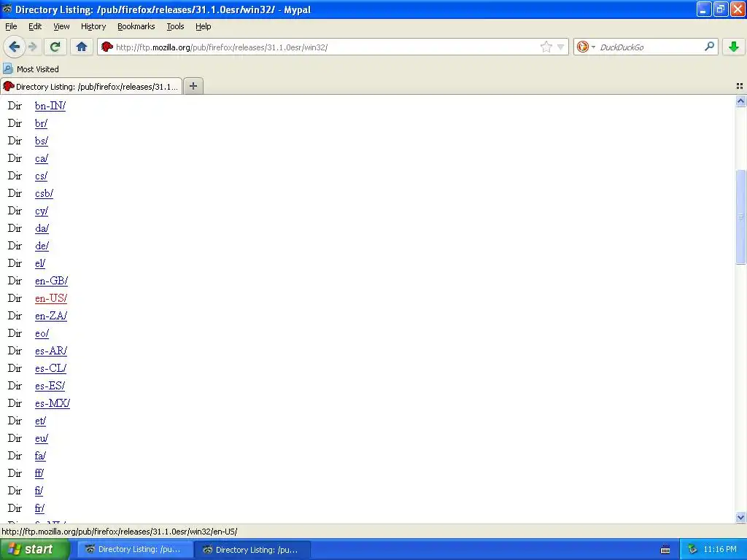Screen dimensions: 747x560
Task: Open the fa/ directory link
Action: coord(41,456)
